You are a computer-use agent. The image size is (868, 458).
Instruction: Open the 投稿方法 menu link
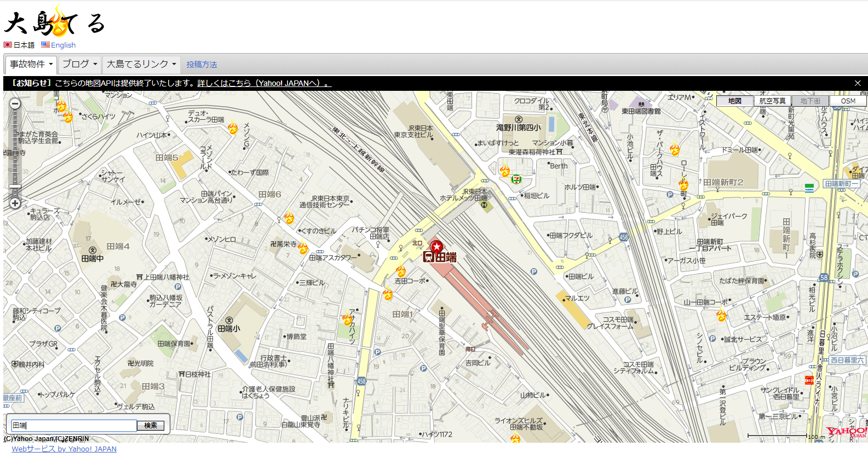(202, 65)
